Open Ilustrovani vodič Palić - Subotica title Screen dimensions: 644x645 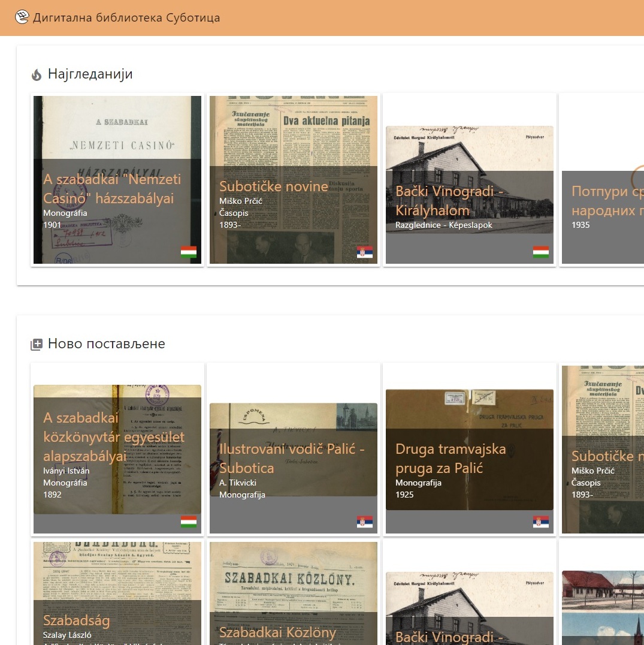tap(292, 458)
